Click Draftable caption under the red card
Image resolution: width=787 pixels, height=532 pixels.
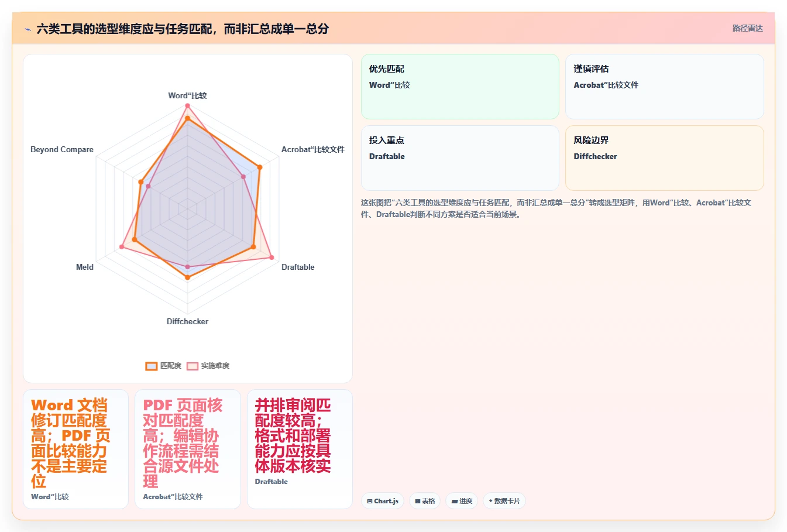272,482
